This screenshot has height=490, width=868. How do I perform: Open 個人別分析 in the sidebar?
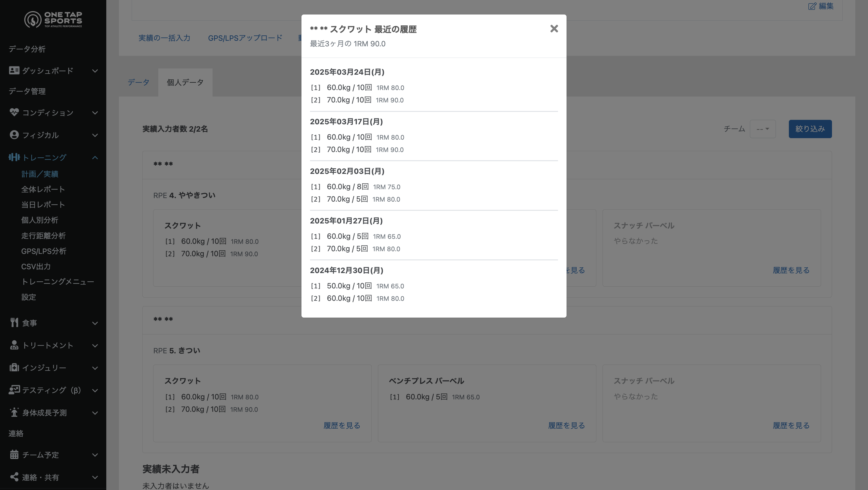40,220
